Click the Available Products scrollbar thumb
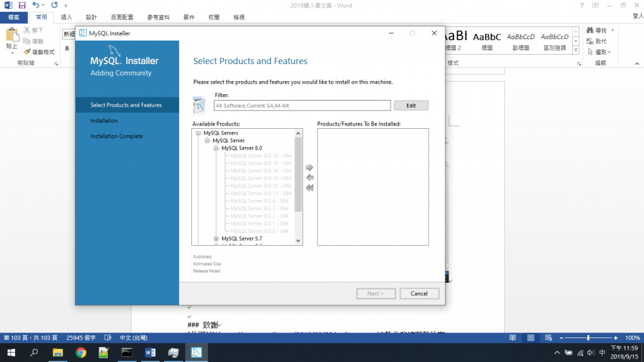 tap(298, 175)
